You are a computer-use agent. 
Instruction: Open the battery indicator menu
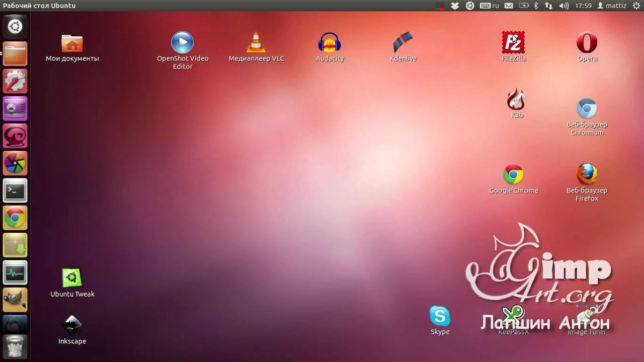pyautogui.click(x=524, y=6)
